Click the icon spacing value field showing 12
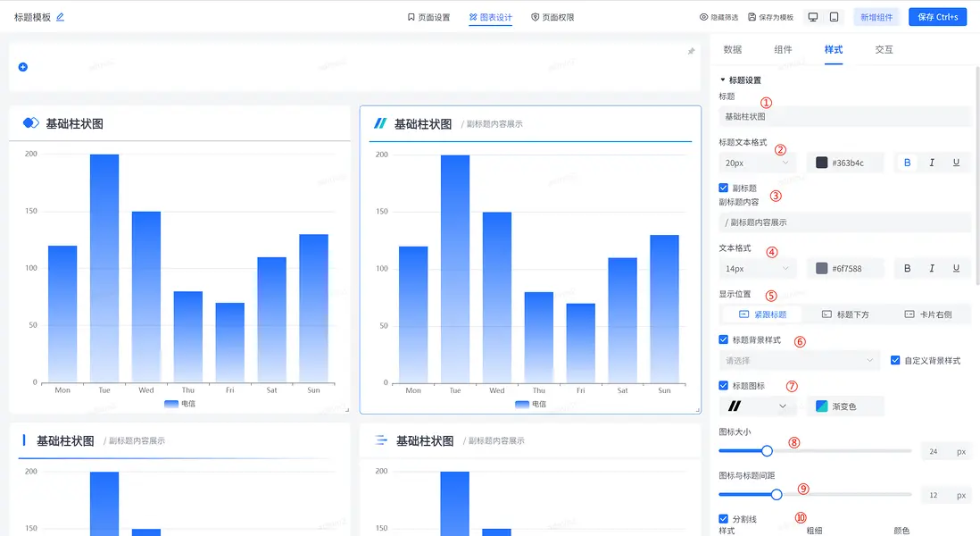 (x=934, y=495)
